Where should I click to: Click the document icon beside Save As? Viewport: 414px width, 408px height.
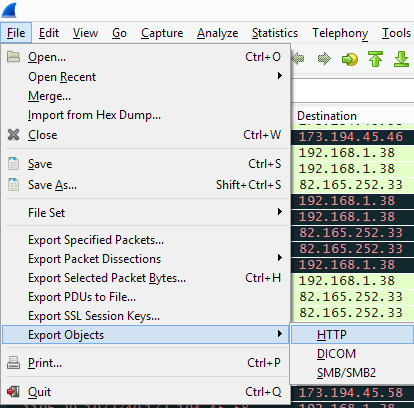[13, 184]
